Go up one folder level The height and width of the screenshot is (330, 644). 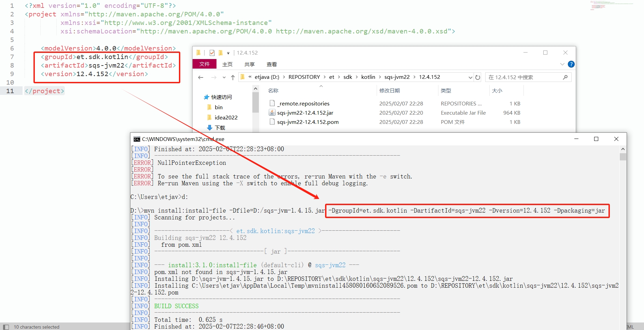coord(233,77)
